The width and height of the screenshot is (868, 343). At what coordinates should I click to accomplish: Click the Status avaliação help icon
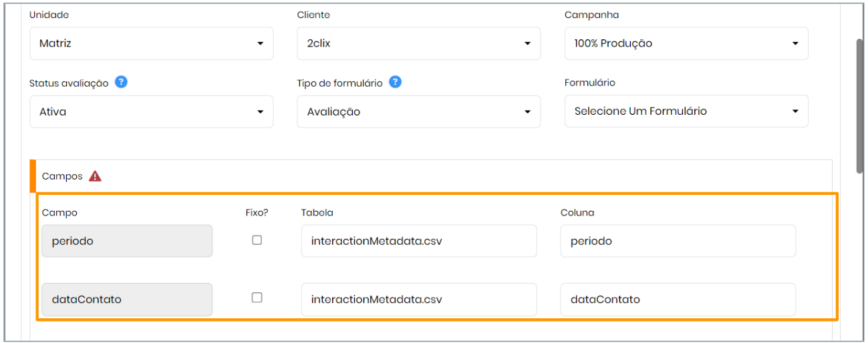pyautogui.click(x=121, y=82)
